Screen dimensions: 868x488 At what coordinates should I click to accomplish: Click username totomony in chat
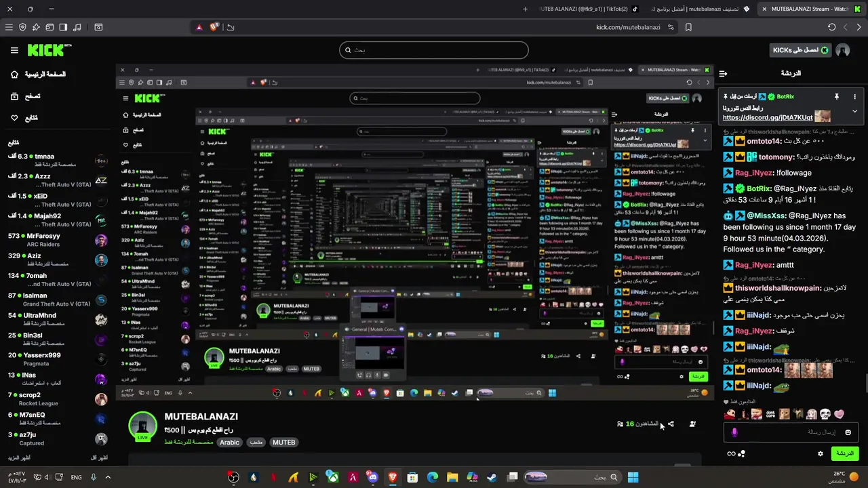(x=776, y=157)
